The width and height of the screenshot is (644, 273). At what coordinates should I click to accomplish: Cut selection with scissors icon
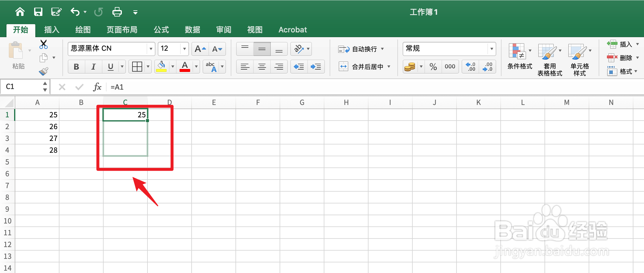44,45
